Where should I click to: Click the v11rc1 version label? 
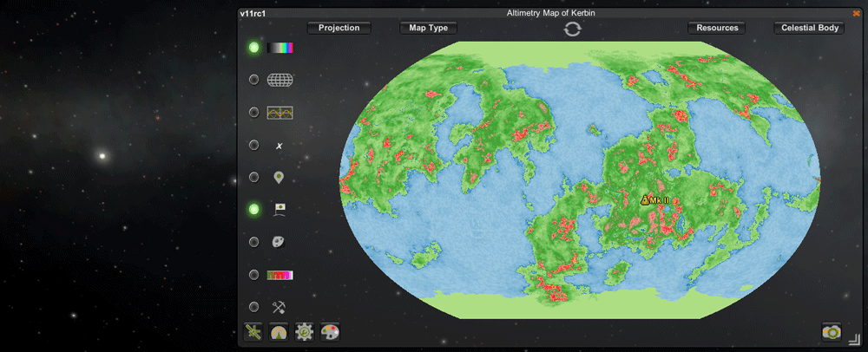tap(253, 13)
